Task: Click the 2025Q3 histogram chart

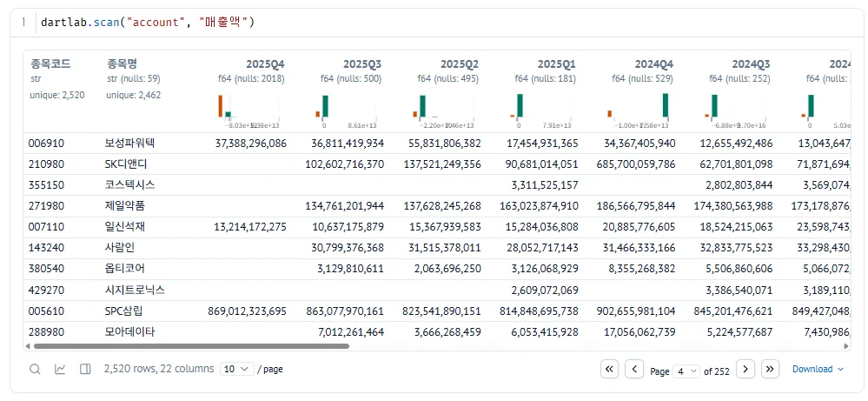Action: point(348,106)
